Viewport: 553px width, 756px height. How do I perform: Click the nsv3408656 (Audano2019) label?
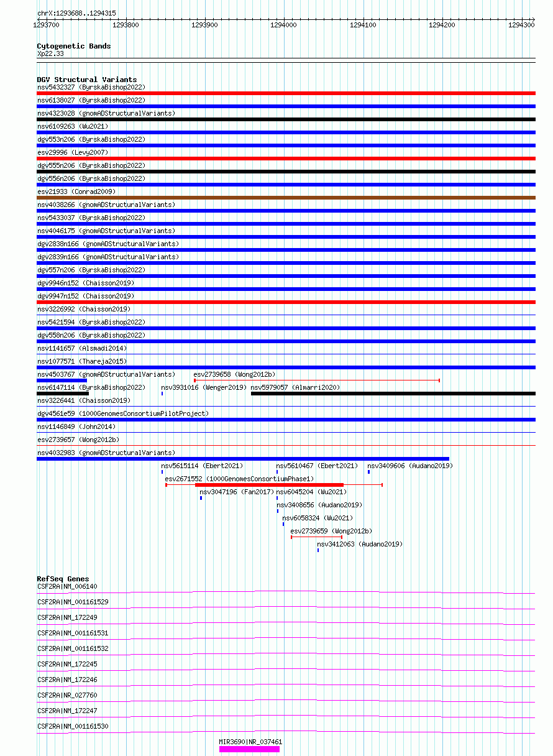[319, 505]
